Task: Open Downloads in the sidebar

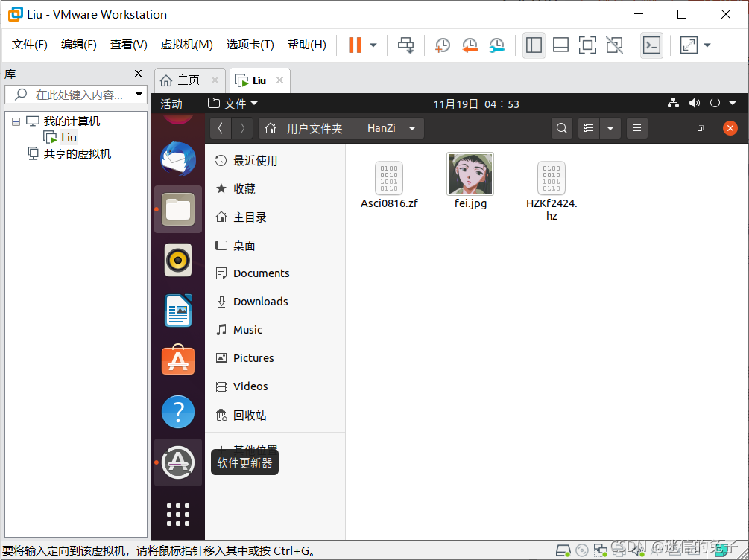Action: (275, 302)
